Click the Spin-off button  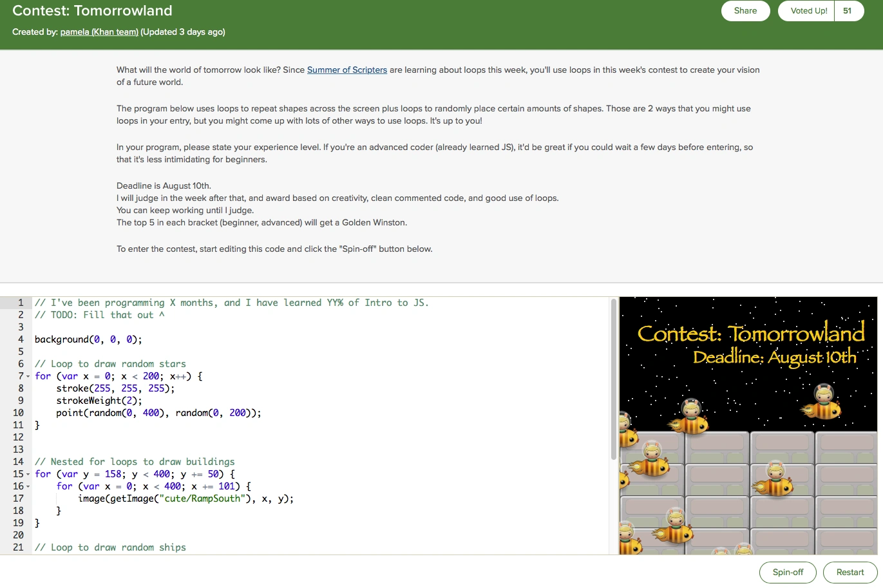788,573
